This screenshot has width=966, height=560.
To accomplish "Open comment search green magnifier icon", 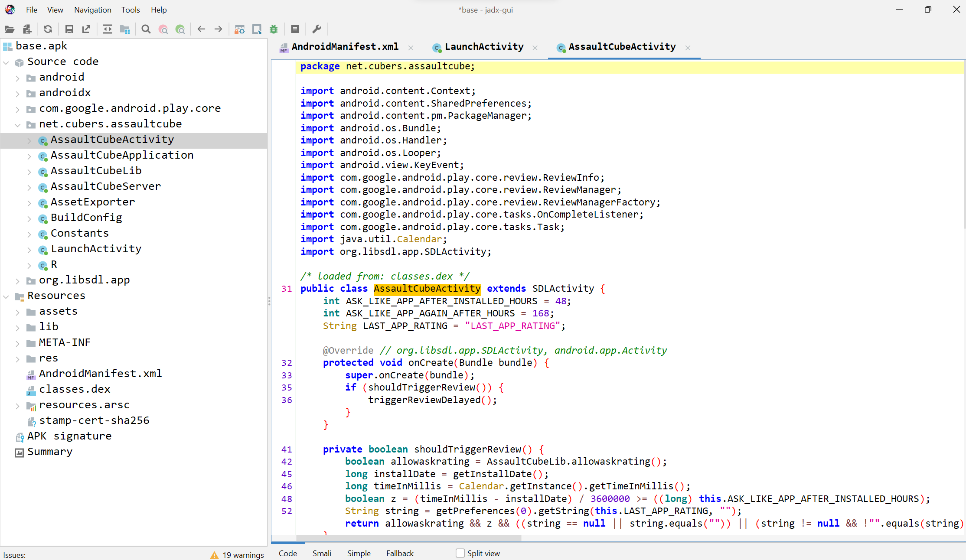I will coord(180,29).
